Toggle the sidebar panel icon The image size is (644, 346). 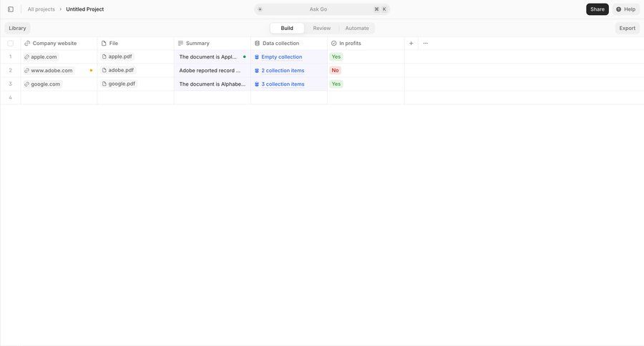[10, 9]
